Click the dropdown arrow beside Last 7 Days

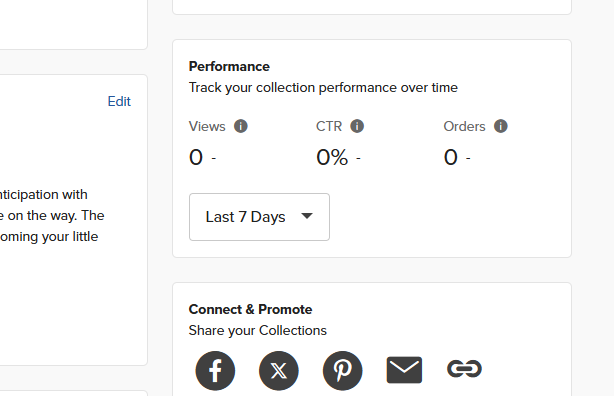[x=307, y=216]
